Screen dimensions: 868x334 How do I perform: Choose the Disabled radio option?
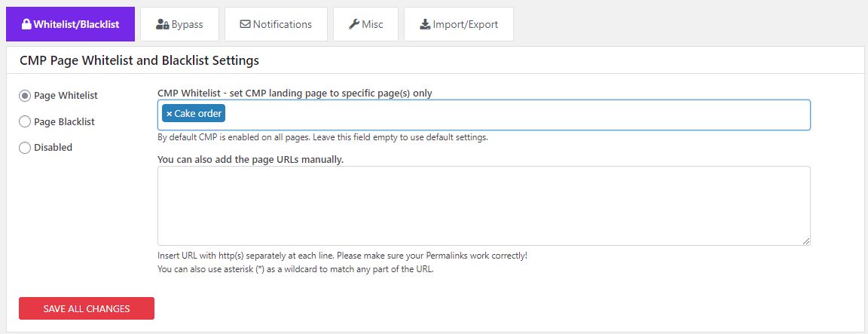tap(25, 148)
